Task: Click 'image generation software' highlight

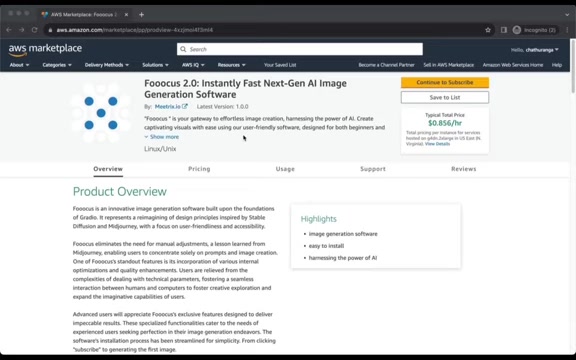Action: (343, 234)
